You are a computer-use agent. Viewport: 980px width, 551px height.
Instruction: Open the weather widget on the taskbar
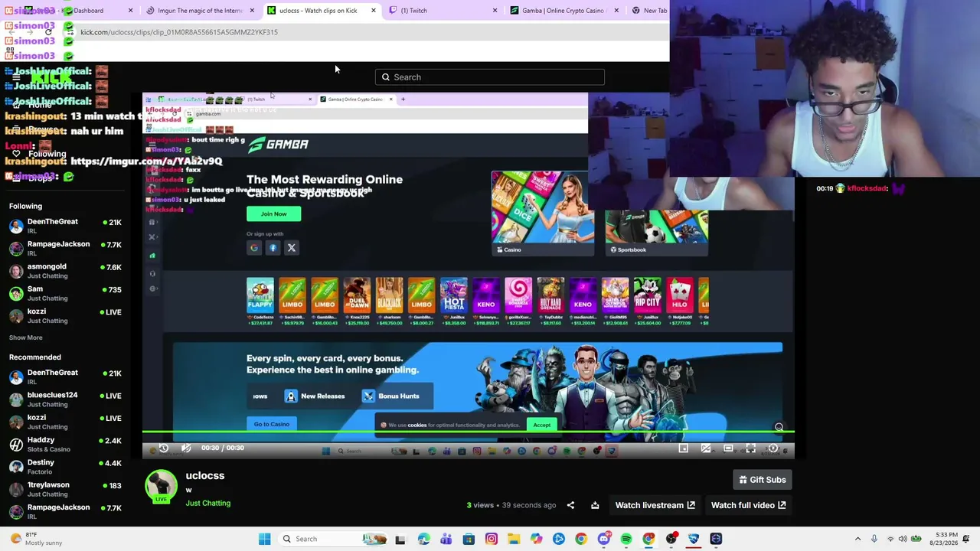pyautogui.click(x=34, y=539)
